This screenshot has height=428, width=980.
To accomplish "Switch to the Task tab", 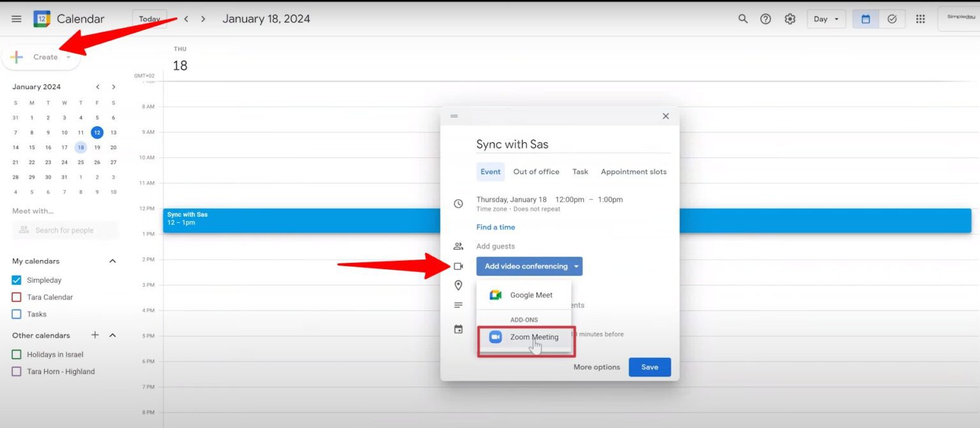I will point(579,172).
